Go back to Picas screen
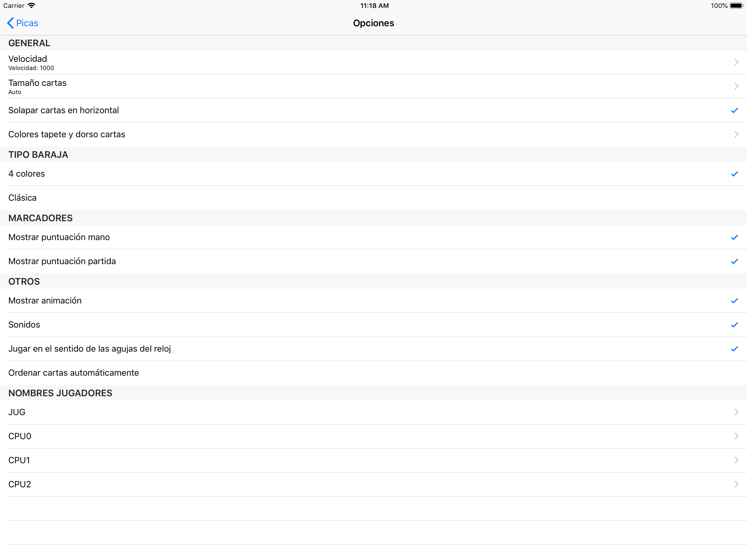This screenshot has height=560, width=747. coord(22,23)
